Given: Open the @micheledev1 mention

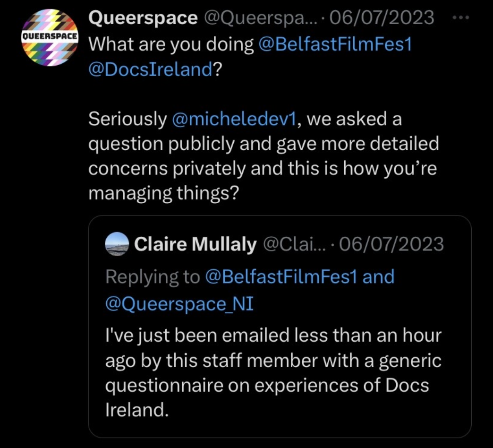Looking at the screenshot, I should tap(234, 119).
